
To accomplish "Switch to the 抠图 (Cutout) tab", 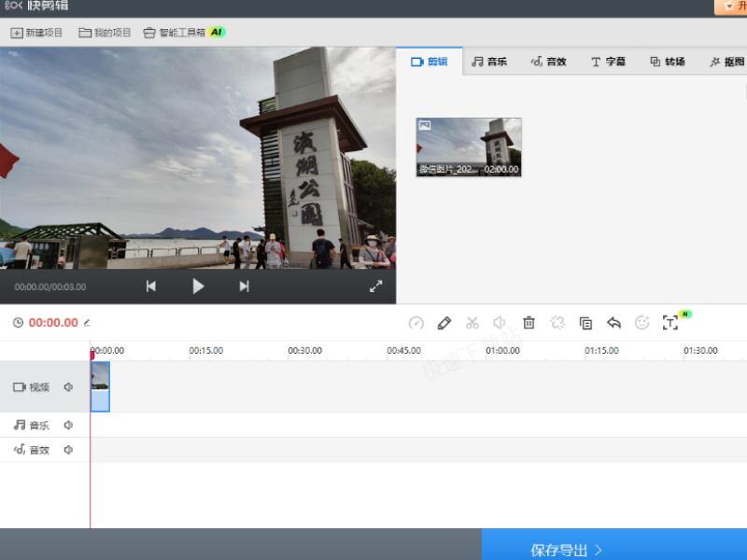I will 727,62.
